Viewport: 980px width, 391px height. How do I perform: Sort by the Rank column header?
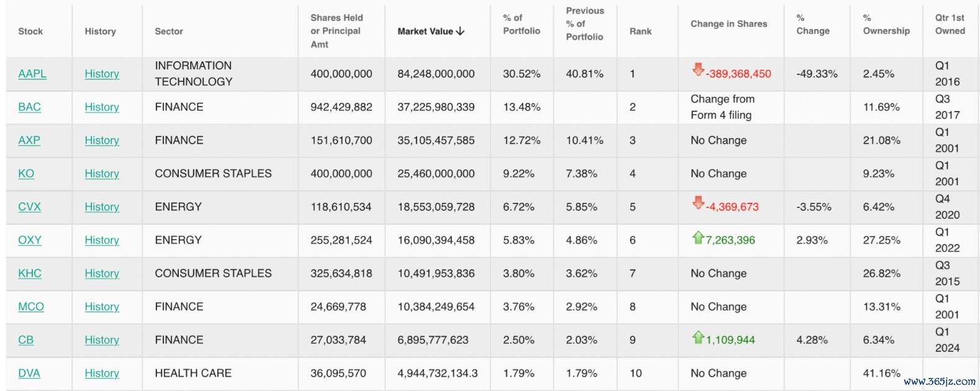(641, 31)
